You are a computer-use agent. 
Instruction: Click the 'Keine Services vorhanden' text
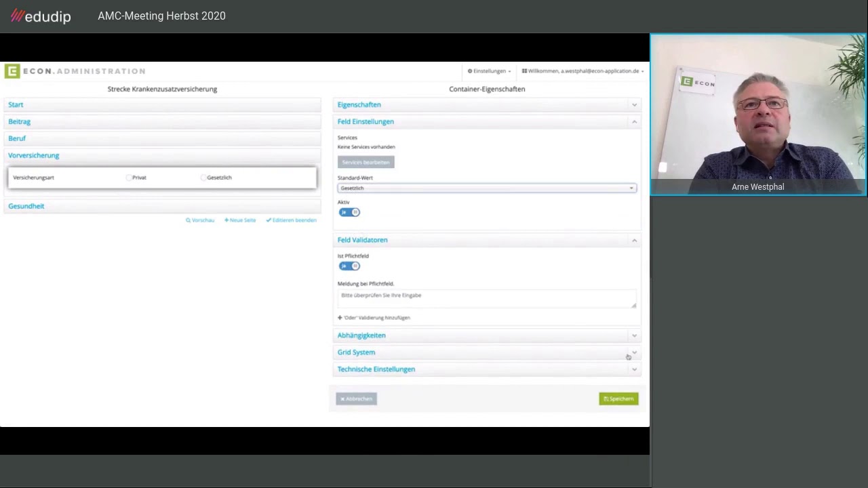coord(366,146)
